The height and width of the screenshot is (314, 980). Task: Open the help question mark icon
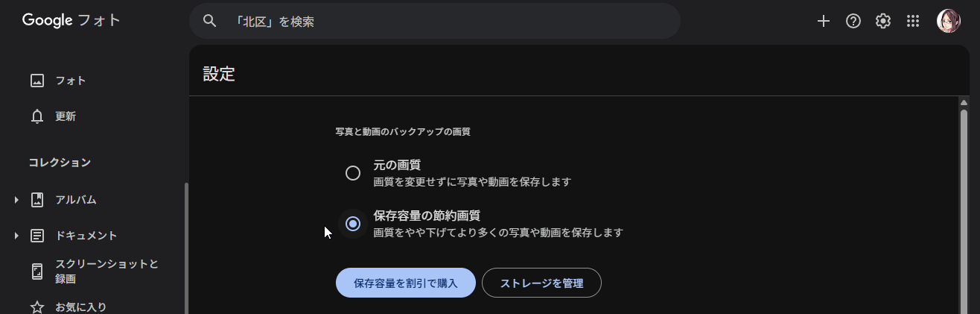click(853, 21)
